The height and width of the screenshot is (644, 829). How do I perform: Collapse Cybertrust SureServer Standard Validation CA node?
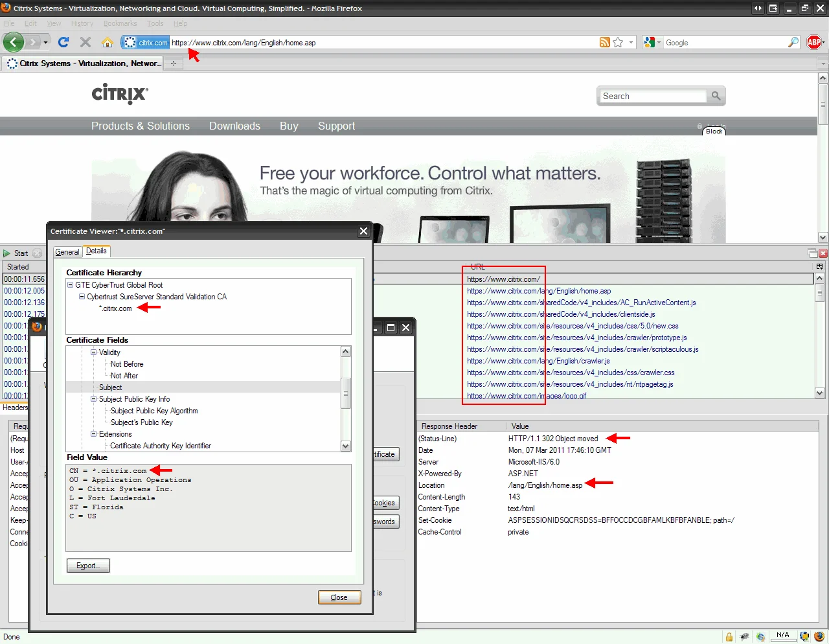point(82,297)
